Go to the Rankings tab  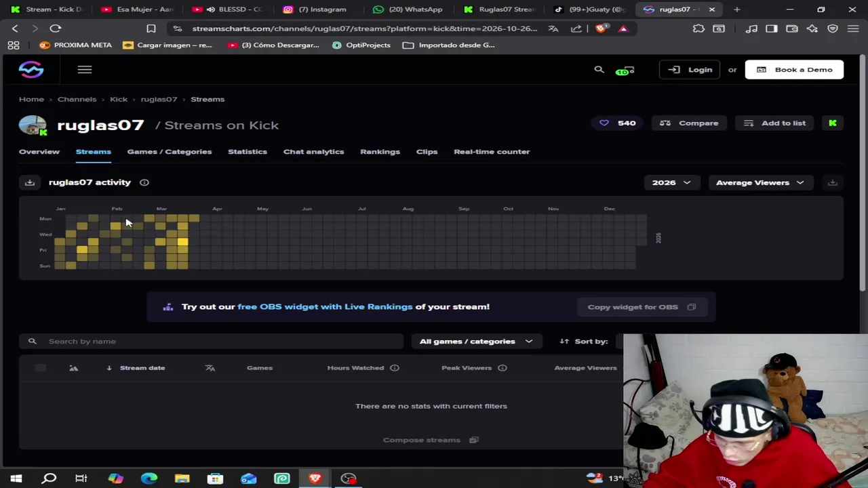tap(380, 152)
